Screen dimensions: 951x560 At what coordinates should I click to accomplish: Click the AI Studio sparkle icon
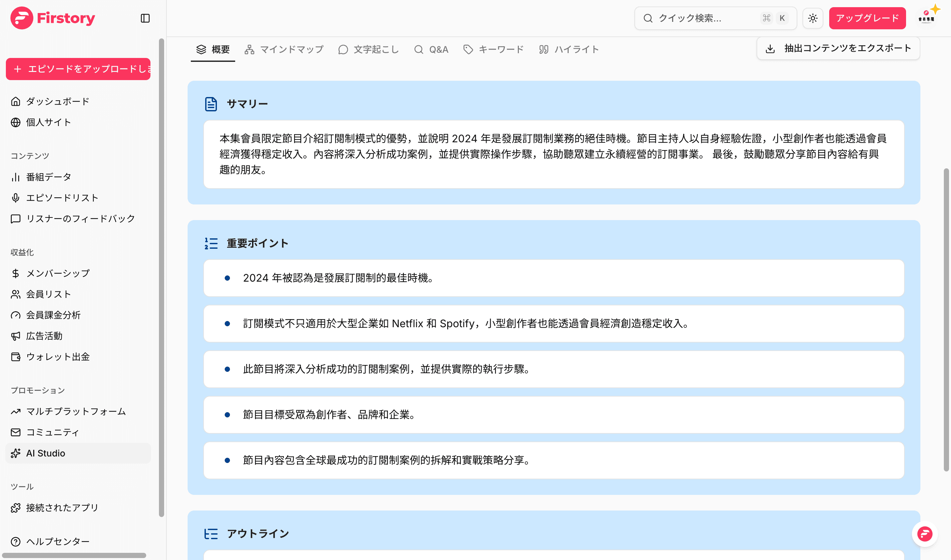pyautogui.click(x=16, y=453)
